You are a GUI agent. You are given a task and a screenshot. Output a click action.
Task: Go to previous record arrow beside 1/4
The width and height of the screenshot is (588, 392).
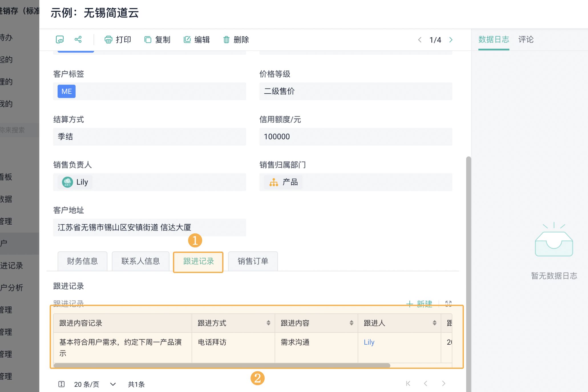420,40
